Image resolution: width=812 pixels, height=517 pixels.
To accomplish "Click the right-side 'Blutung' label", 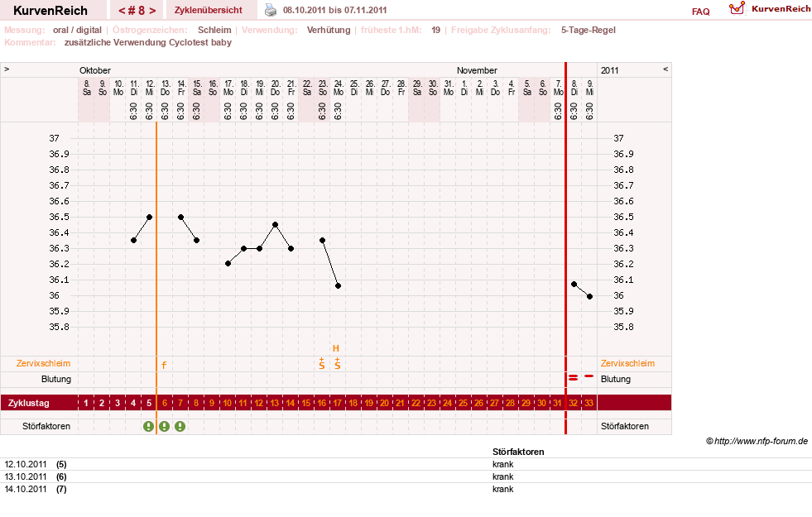I will (616, 379).
